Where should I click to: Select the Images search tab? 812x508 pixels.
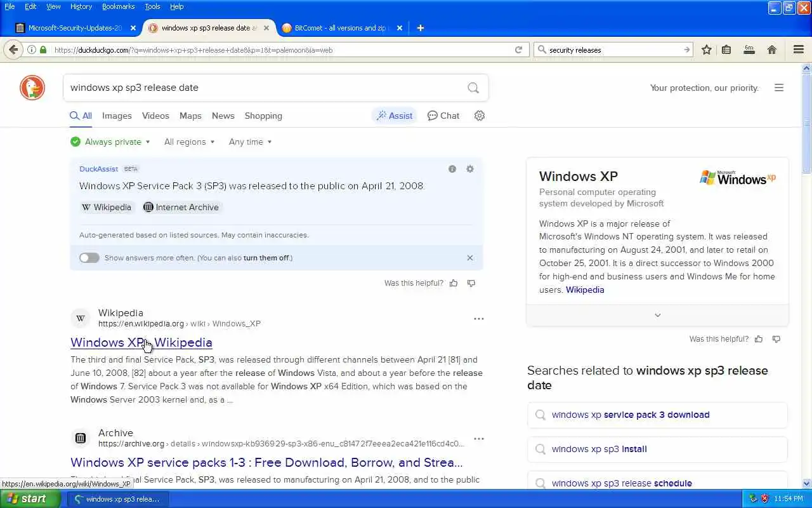[117, 116]
